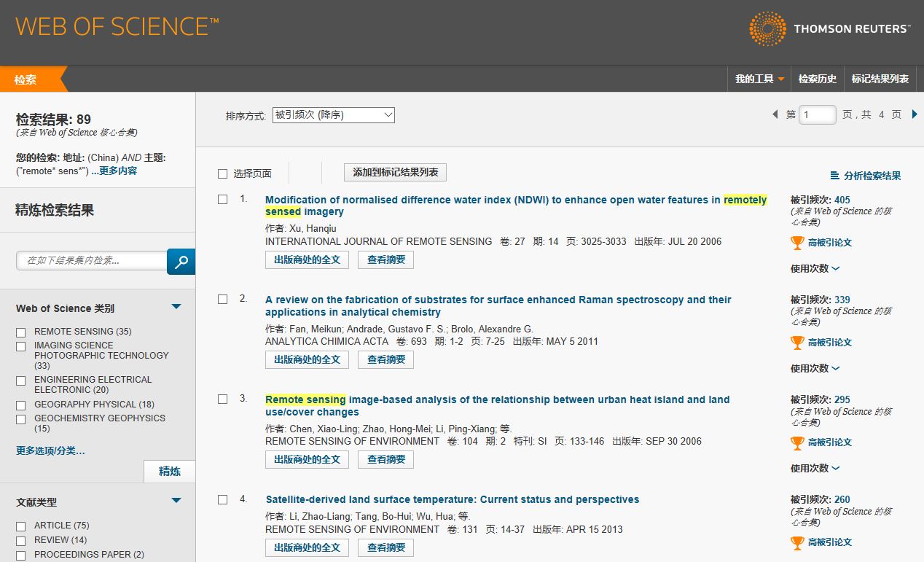Go to next page arrow
This screenshot has width=924, height=562.
[915, 114]
